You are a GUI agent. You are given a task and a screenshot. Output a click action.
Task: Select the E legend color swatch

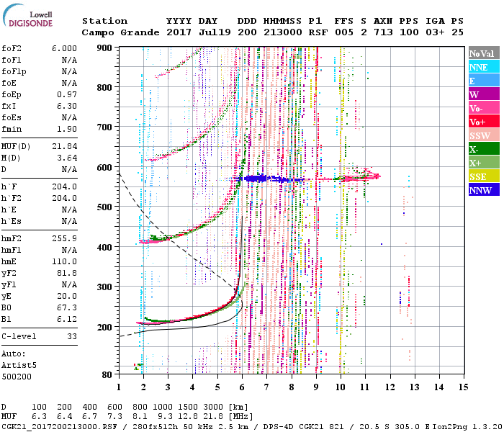[484, 81]
